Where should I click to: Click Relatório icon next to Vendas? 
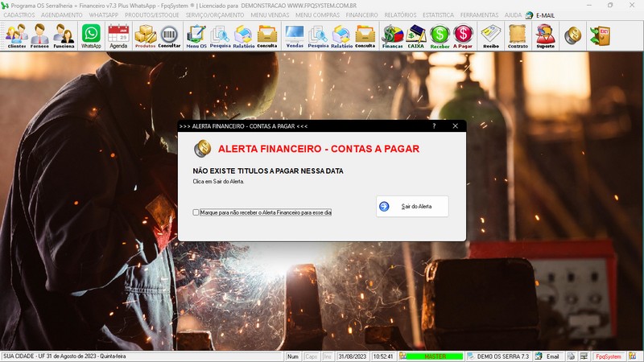tap(341, 35)
